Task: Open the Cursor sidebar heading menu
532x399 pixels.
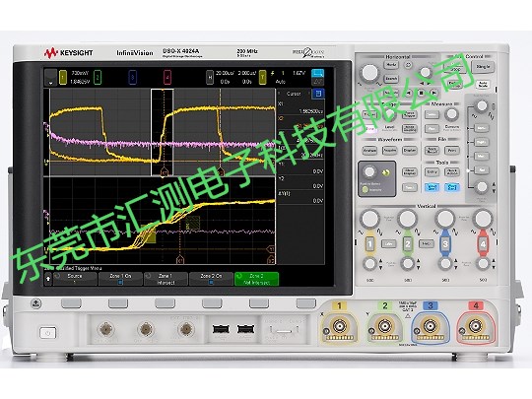Action: click(294, 94)
